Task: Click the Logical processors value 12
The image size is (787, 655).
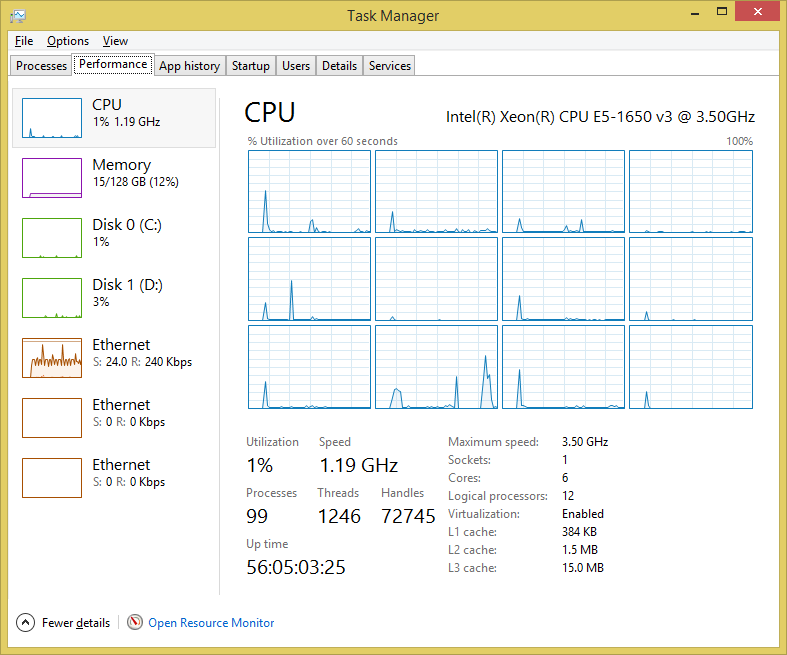Action: [568, 496]
